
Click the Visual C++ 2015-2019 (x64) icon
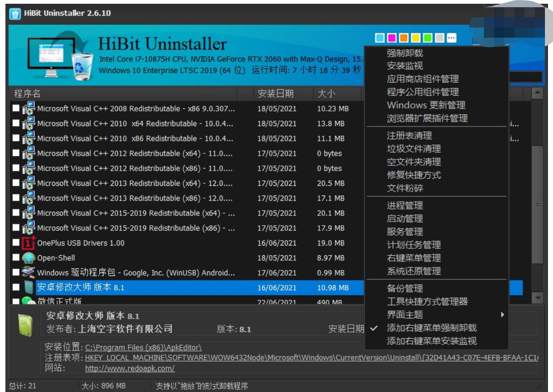pos(28,213)
